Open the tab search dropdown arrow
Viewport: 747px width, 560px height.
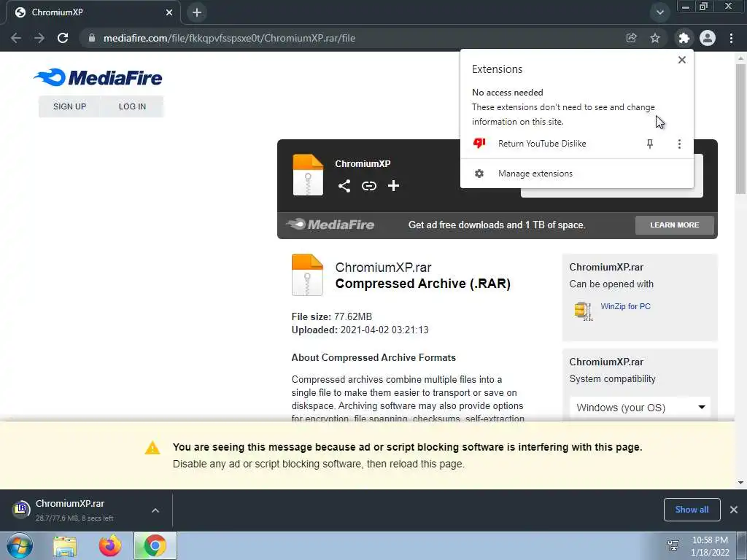[x=659, y=12]
